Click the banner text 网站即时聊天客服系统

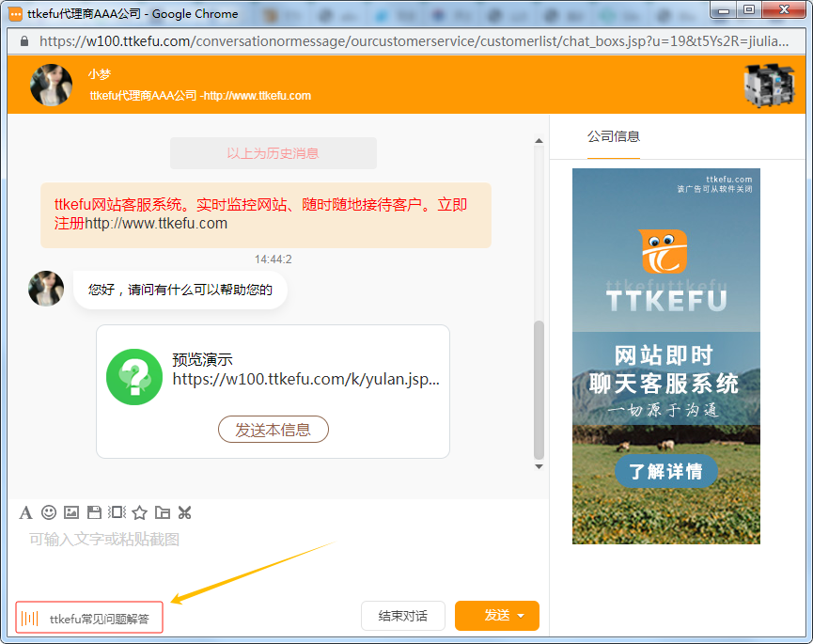[x=664, y=369]
